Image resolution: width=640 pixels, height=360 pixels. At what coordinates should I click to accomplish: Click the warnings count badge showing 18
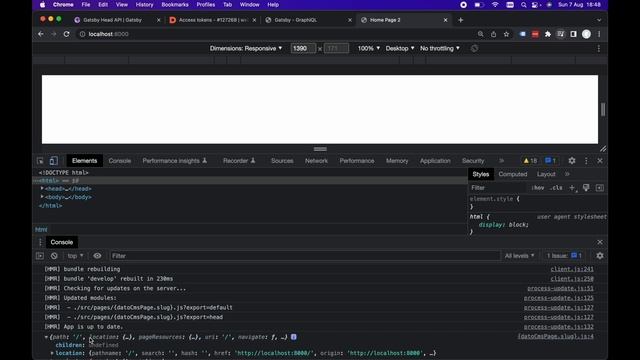(x=530, y=161)
